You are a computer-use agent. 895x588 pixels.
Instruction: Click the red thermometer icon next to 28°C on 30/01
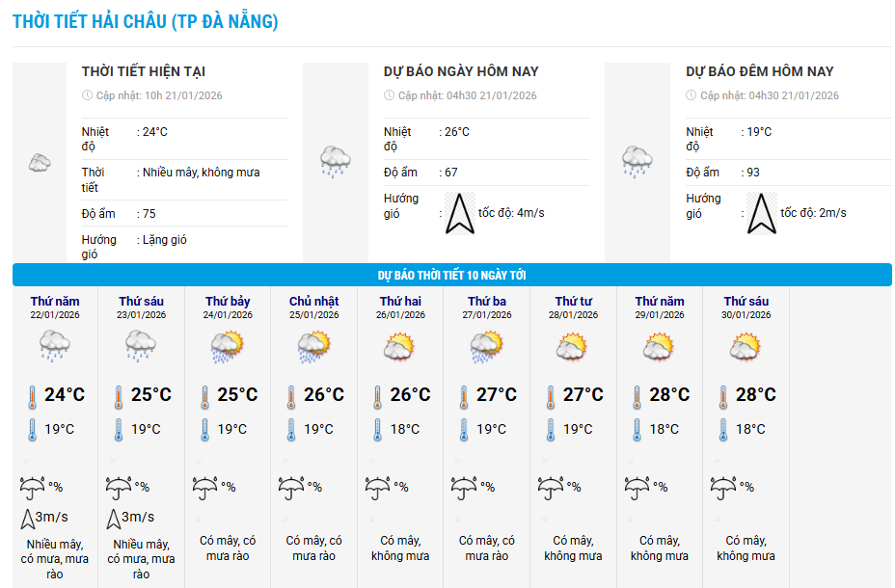(x=723, y=397)
